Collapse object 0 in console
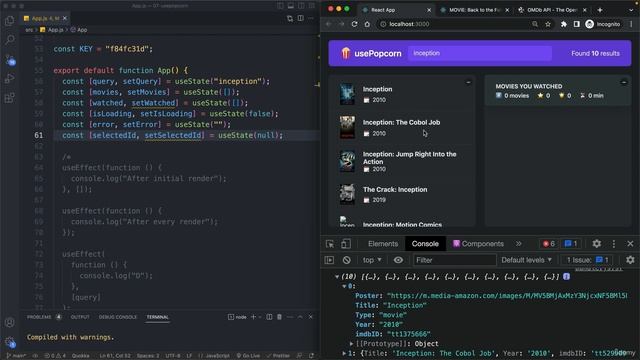This screenshot has height=360, width=640. tap(344, 287)
